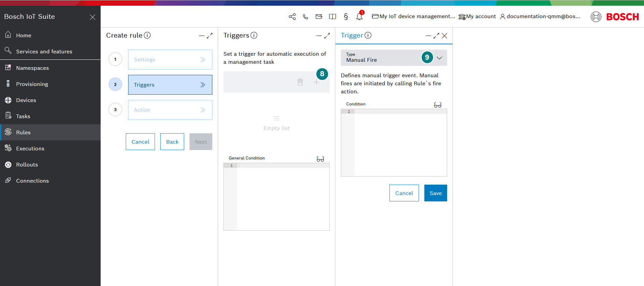Open the documentation book icon
The image size is (644, 286).
click(332, 16)
